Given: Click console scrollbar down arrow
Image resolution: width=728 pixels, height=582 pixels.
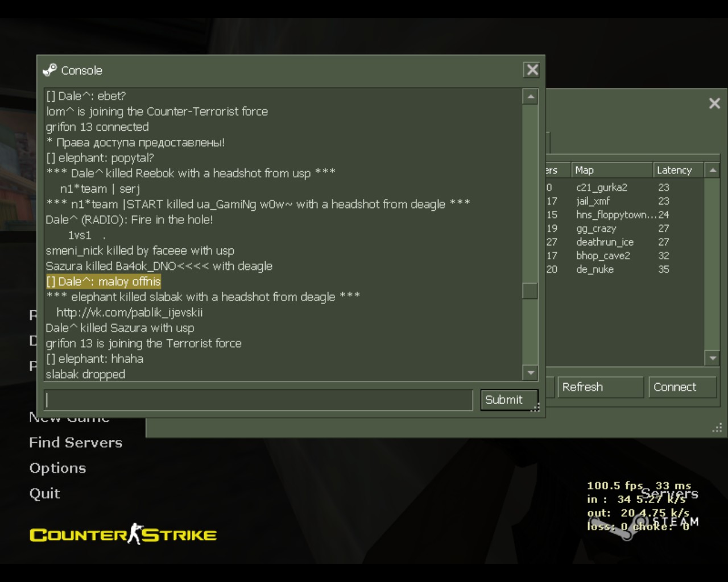Looking at the screenshot, I should click(x=530, y=373).
